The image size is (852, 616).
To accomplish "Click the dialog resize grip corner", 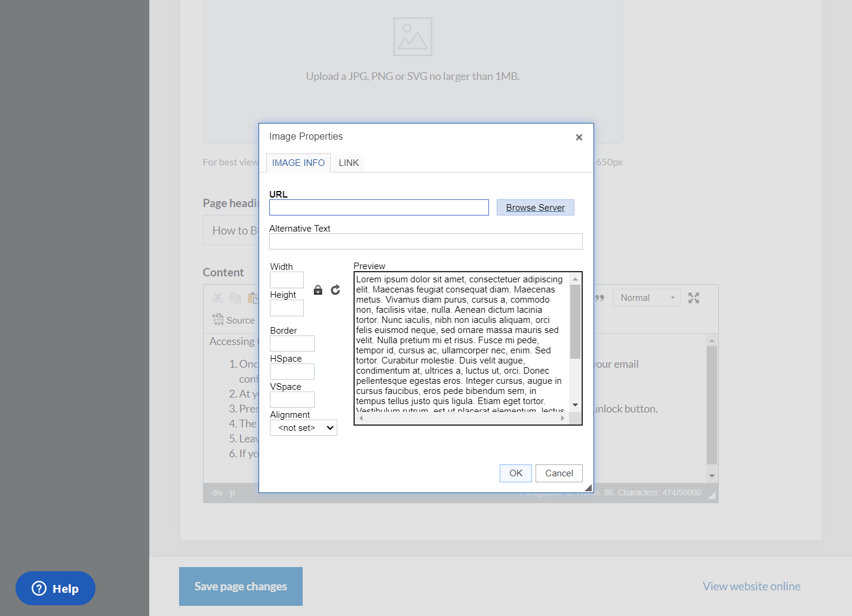I will coord(588,488).
